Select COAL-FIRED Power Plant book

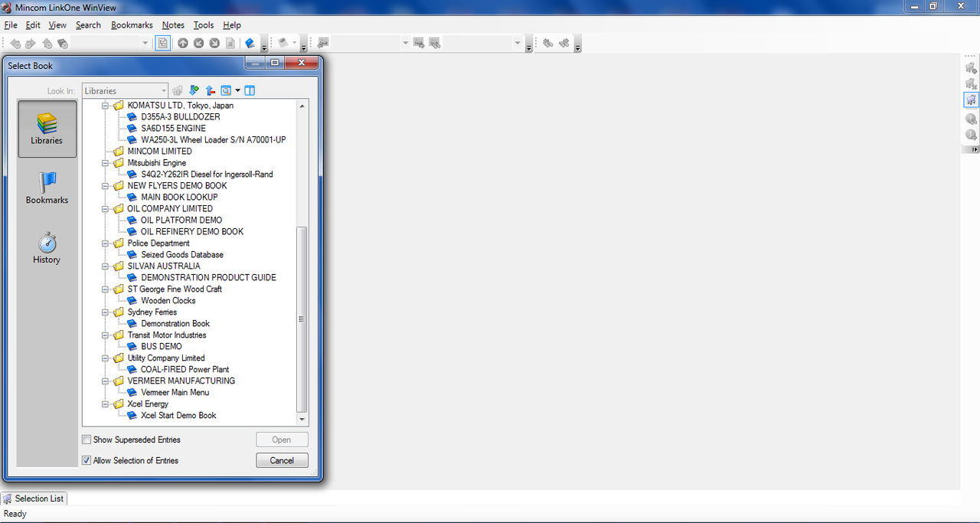click(185, 369)
